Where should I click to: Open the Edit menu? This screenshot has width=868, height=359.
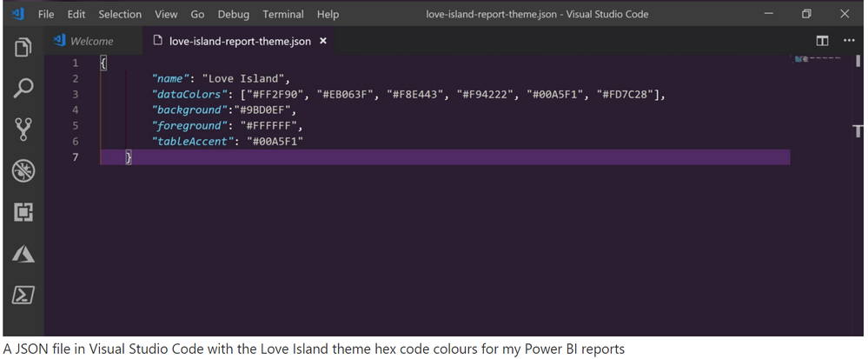[x=76, y=15]
